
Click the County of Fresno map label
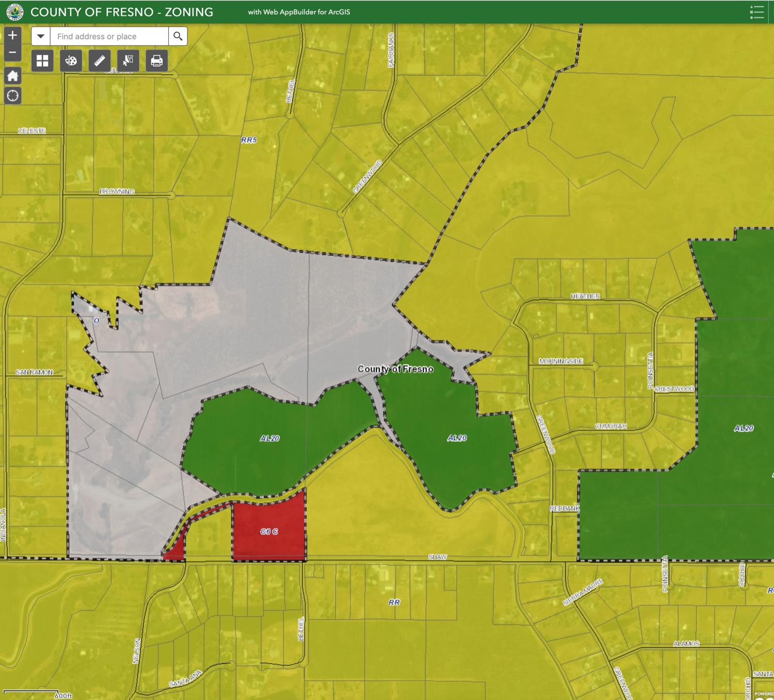click(395, 369)
